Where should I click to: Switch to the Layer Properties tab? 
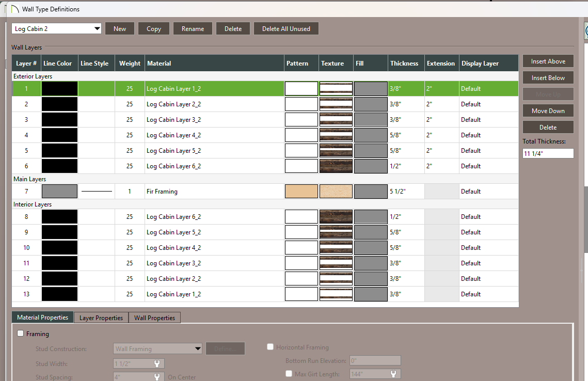(101, 318)
